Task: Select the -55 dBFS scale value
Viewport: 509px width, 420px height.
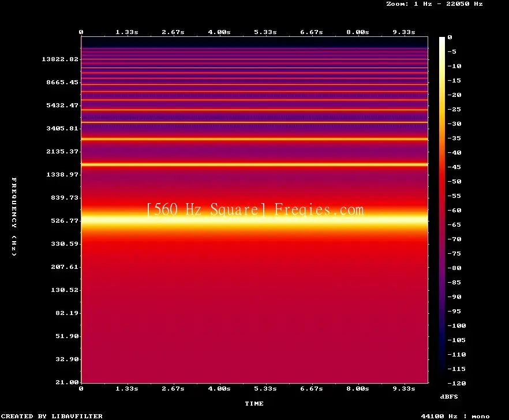Action: click(x=454, y=196)
